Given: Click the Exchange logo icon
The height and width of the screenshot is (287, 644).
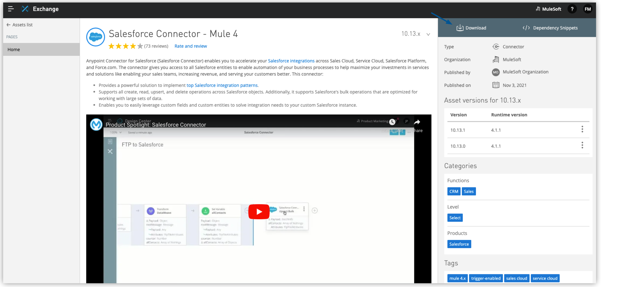Looking at the screenshot, I should coord(25,9).
